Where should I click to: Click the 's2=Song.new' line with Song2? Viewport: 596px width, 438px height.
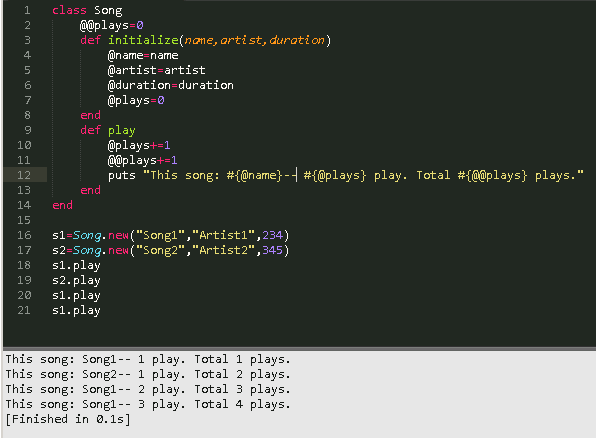tap(171, 250)
